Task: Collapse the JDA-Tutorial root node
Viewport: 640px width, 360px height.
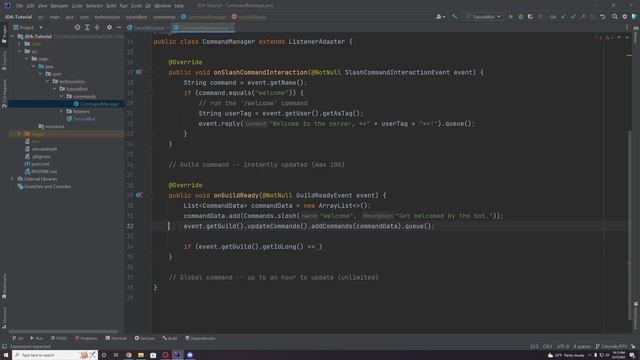Action: pyautogui.click(x=12, y=36)
